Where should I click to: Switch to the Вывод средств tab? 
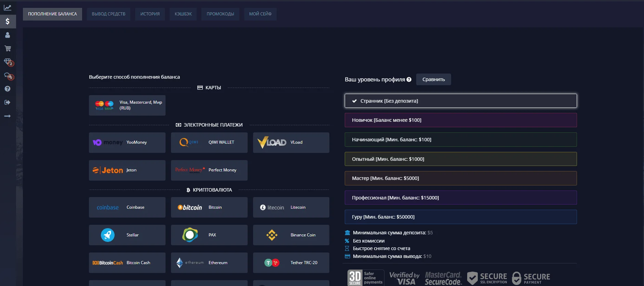[x=108, y=14]
